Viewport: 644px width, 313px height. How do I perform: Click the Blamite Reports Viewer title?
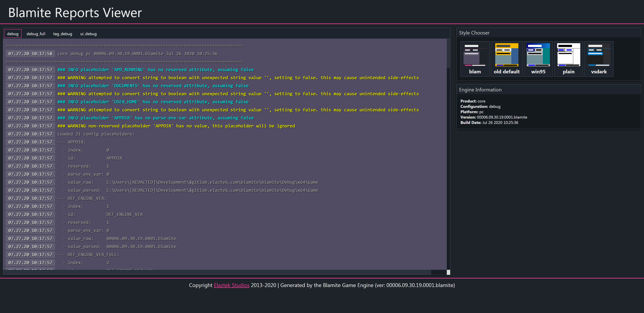point(75,13)
